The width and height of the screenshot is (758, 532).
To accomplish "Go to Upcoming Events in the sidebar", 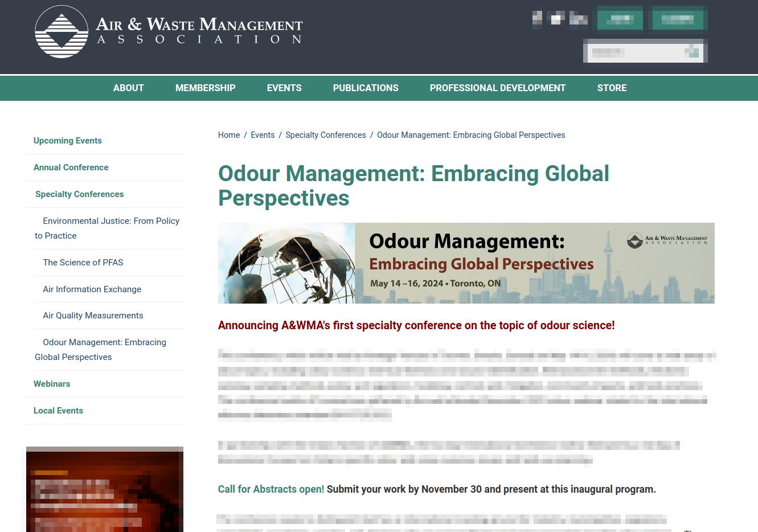I will click(68, 141).
